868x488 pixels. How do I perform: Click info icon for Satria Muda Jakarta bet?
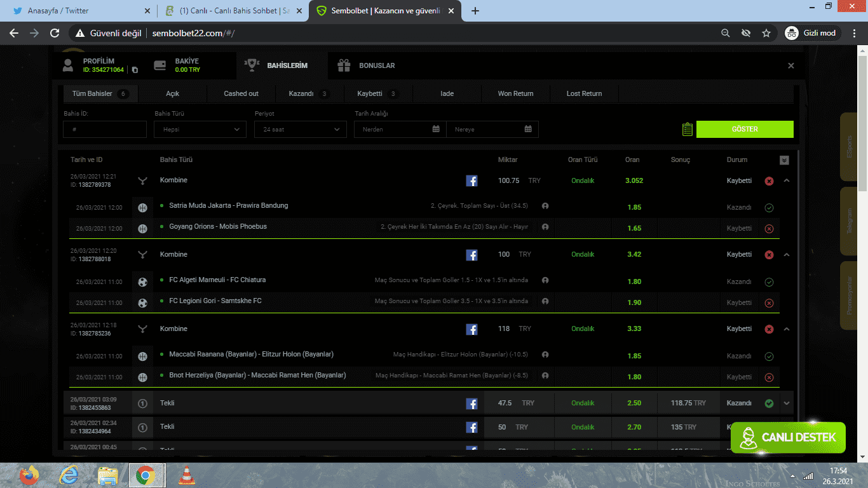[545, 206]
